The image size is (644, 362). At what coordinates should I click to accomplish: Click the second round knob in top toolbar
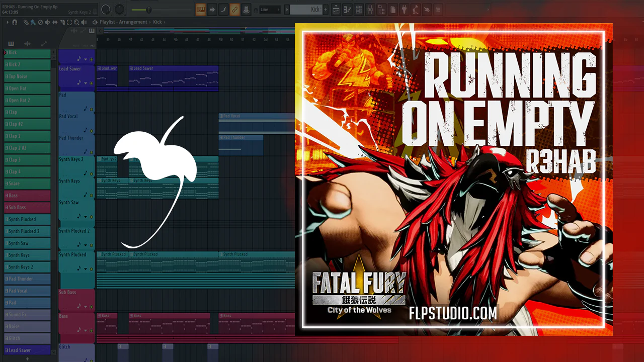coord(119,9)
